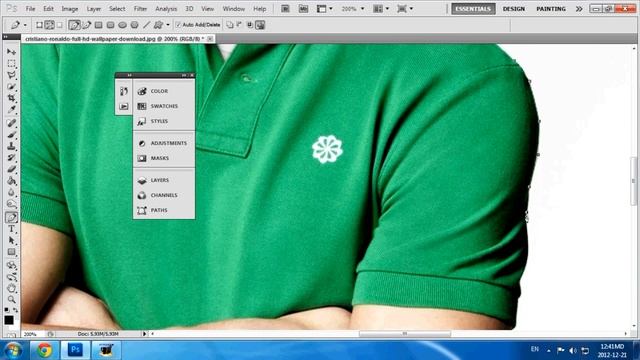Pick Custom Shape tool in options bar
This screenshot has width=640, height=360.
(x=158, y=25)
